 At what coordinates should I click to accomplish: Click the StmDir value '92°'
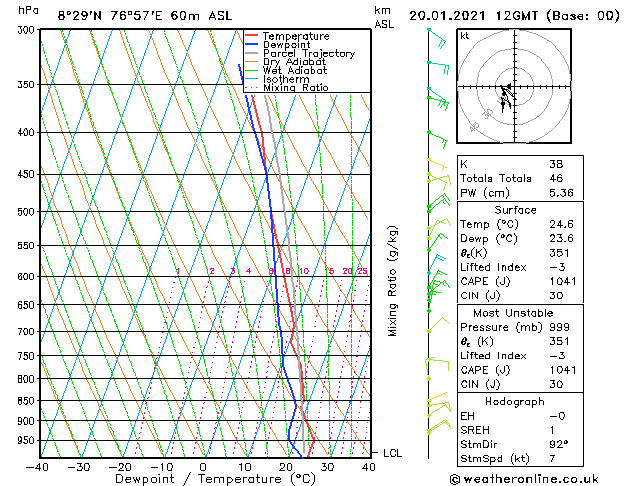coord(558,444)
